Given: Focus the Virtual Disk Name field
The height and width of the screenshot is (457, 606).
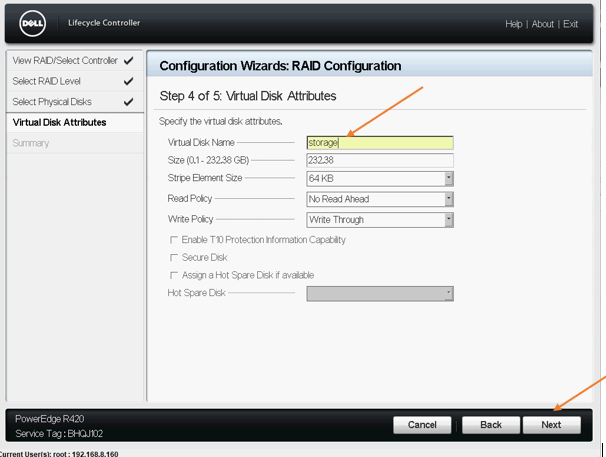Looking at the screenshot, I should 380,143.
